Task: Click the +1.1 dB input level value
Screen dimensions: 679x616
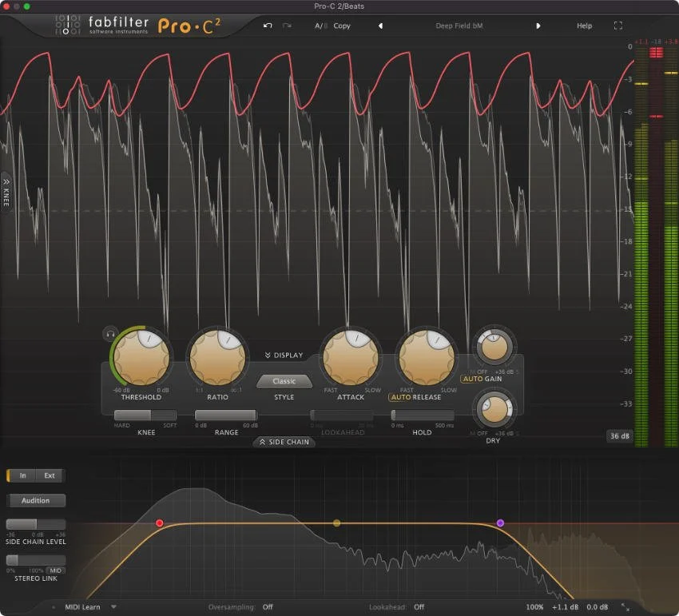Action: click(x=565, y=607)
